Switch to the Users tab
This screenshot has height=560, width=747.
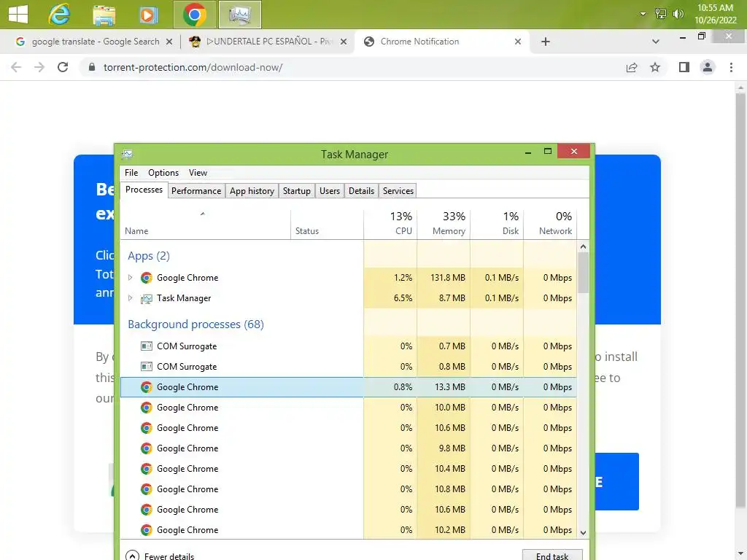(330, 191)
